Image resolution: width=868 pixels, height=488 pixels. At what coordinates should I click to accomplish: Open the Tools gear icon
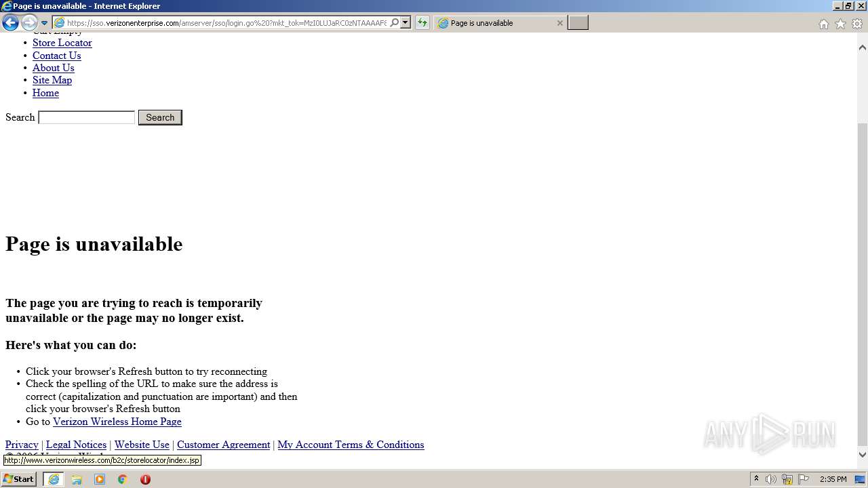point(857,24)
